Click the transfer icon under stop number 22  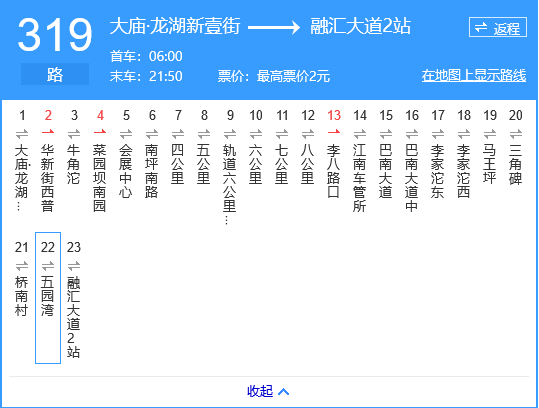pos(48,266)
